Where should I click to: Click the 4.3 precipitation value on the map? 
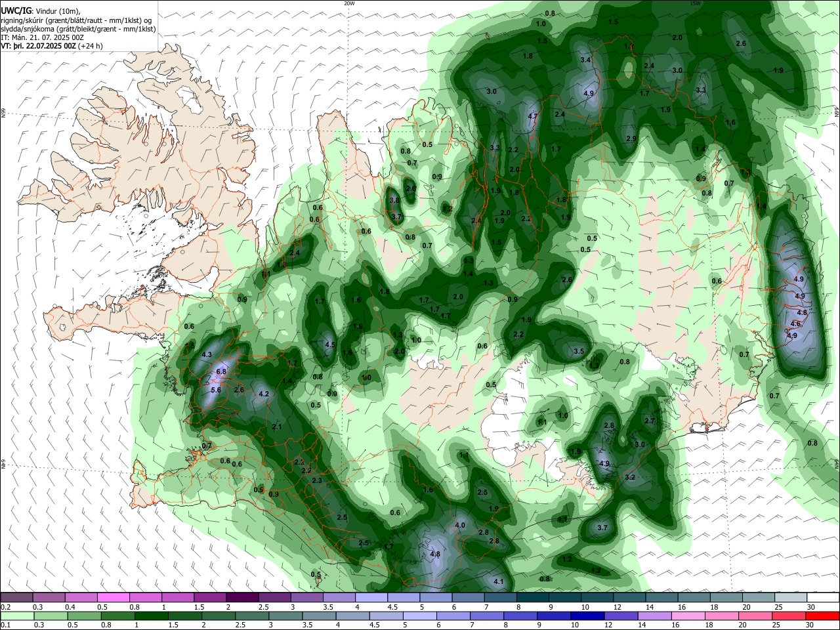click(207, 355)
